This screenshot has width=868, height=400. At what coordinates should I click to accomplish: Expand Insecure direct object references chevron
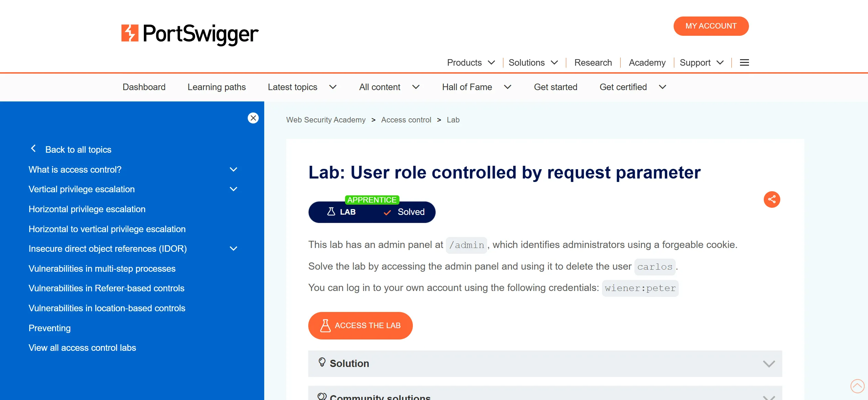point(233,249)
